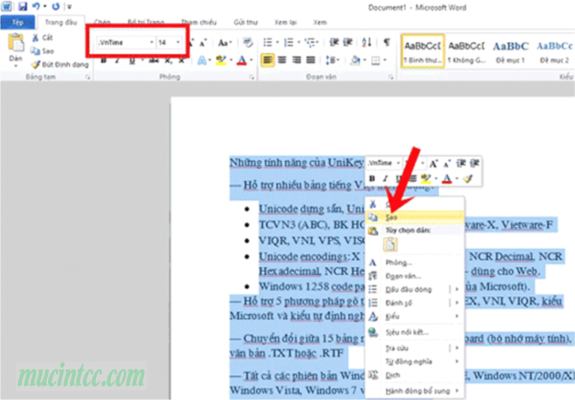Sort text with the A-Z sort icon
575x400 pixels.
(366, 43)
